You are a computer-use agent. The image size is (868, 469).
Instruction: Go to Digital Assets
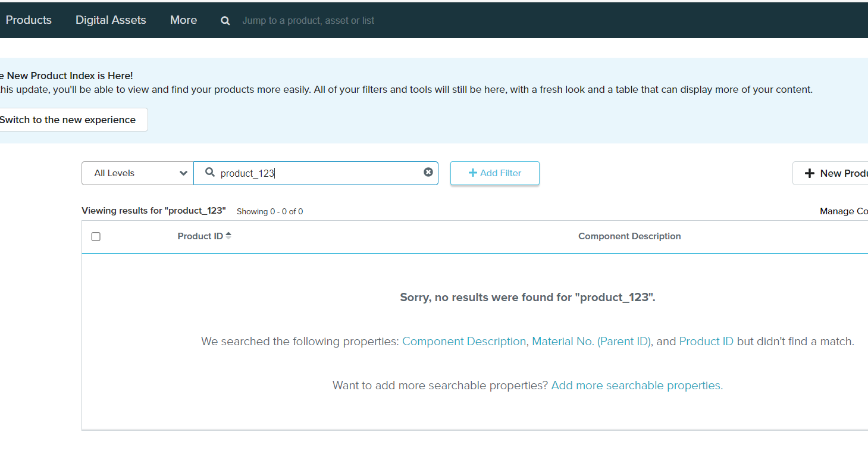click(x=111, y=20)
